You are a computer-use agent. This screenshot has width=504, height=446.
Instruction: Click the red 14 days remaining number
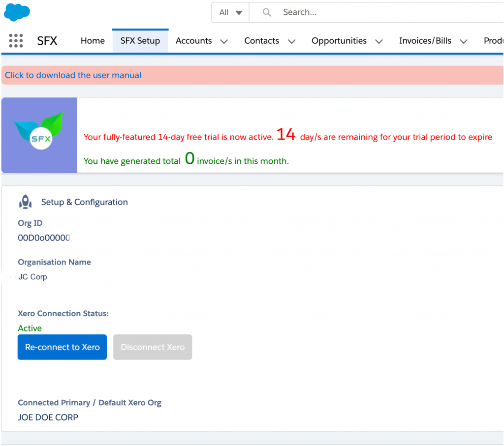click(x=286, y=134)
